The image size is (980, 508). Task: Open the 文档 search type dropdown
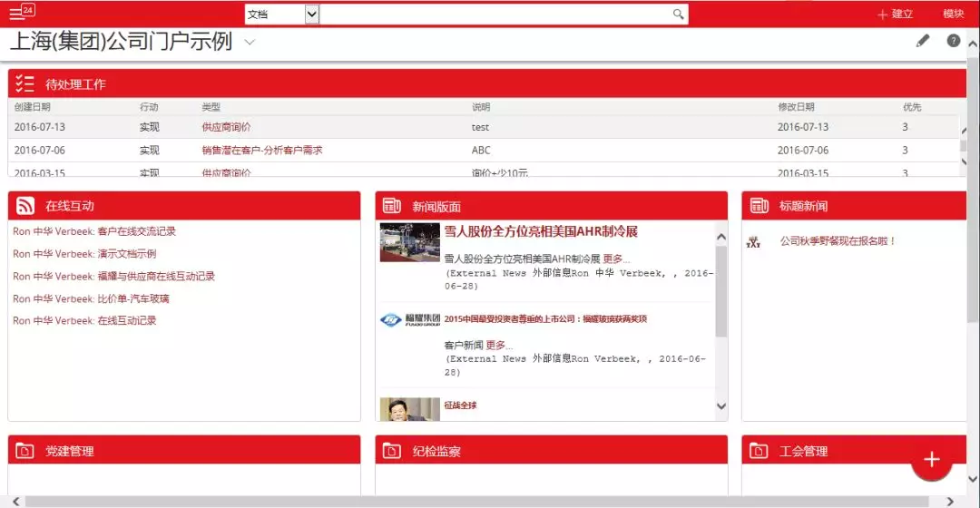[282, 15]
